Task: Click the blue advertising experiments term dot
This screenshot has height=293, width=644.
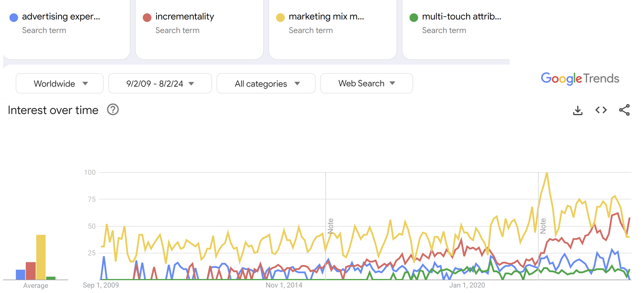Action: click(14, 17)
